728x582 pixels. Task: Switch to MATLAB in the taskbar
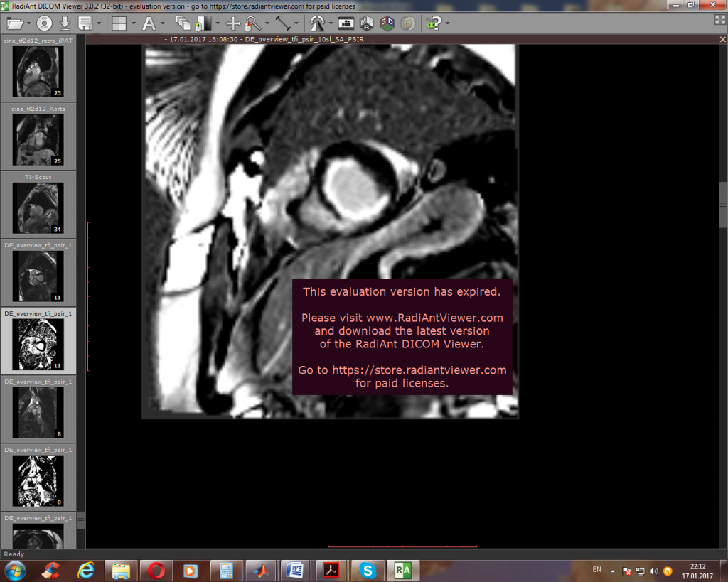[x=262, y=571]
